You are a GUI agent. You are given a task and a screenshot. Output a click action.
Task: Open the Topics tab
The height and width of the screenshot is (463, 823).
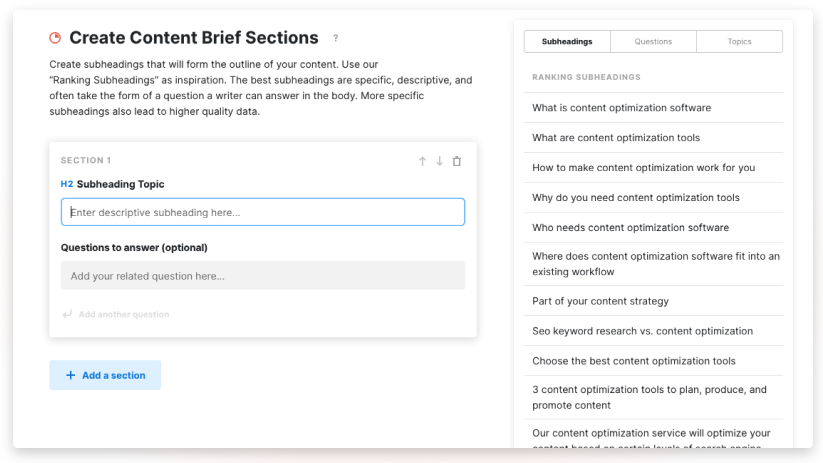tap(739, 42)
